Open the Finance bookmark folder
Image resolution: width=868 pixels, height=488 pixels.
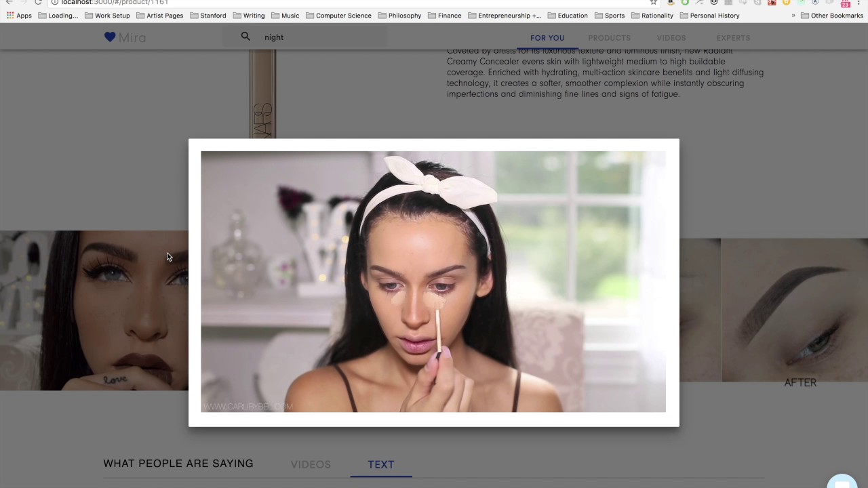click(x=444, y=16)
